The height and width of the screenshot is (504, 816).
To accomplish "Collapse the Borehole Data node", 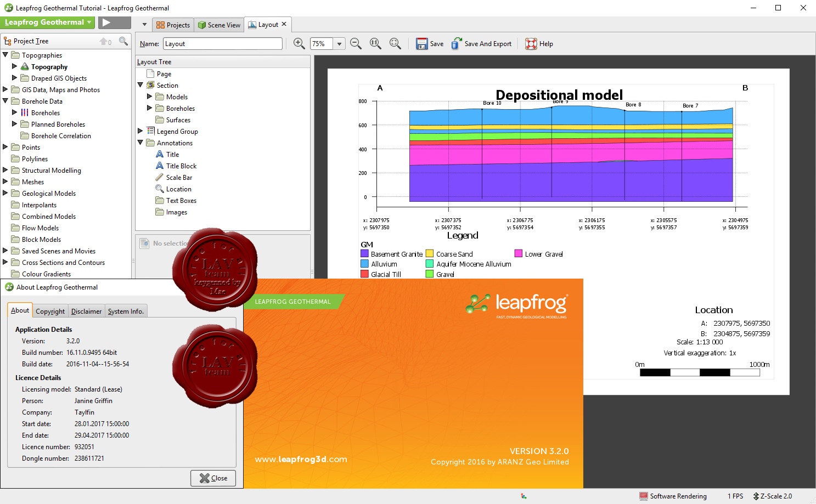I will (5, 101).
